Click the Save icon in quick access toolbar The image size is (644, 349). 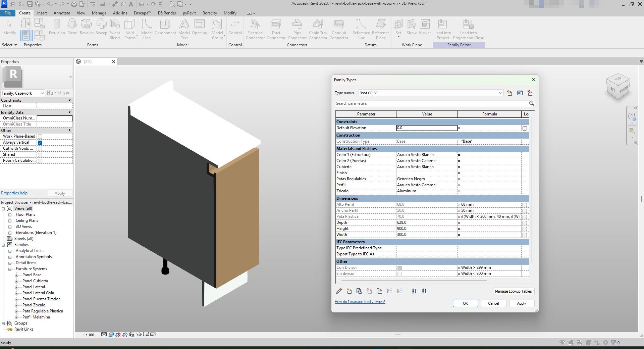[30, 4]
